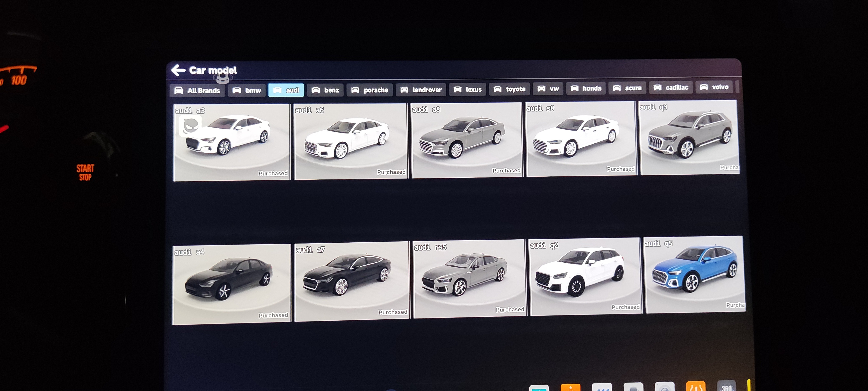Screen dimensions: 868x391
Task: Choose the audi s8 car card
Action: point(581,139)
